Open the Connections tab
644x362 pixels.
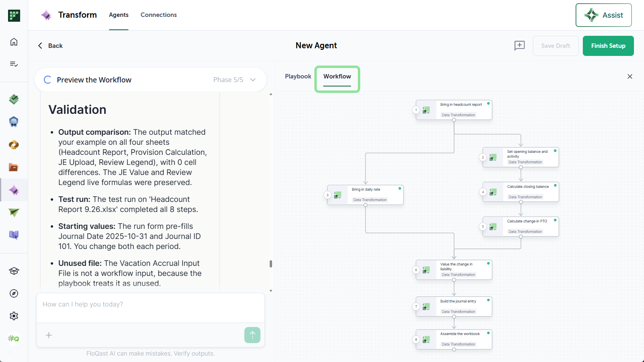pyautogui.click(x=159, y=15)
